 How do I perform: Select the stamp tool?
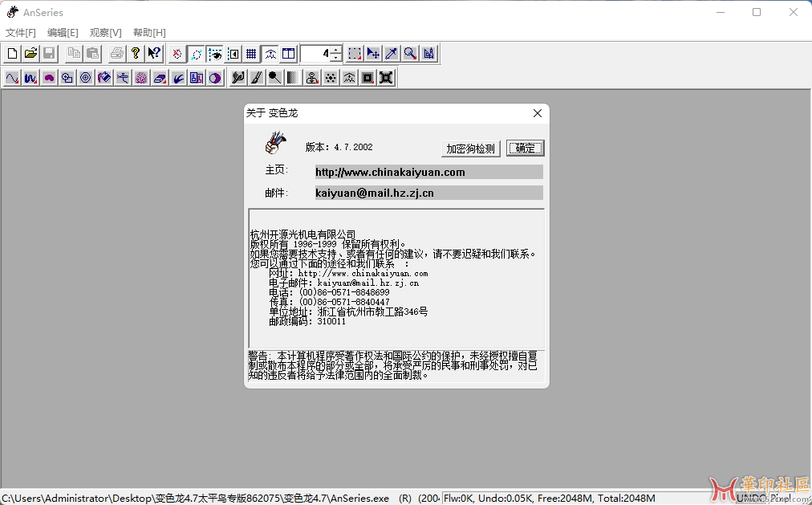[312, 78]
